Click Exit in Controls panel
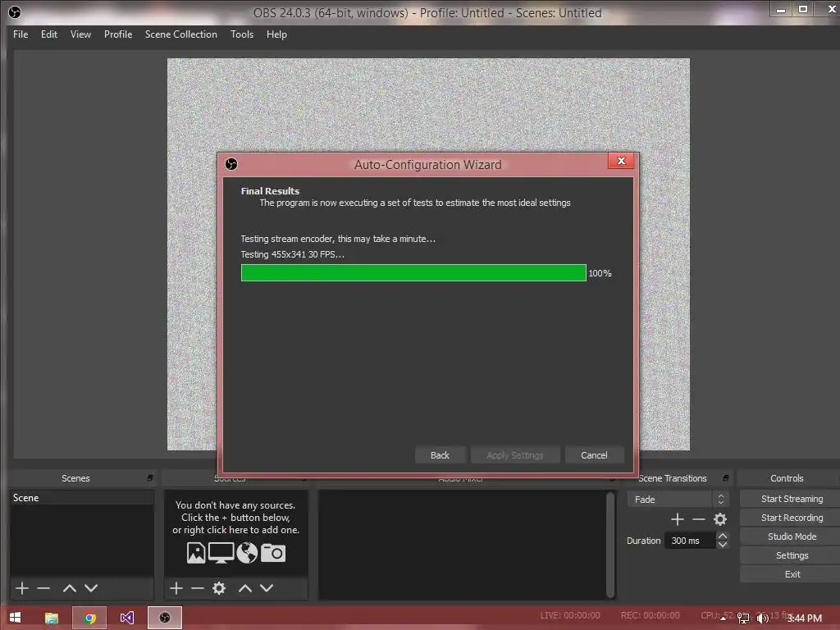 792,574
